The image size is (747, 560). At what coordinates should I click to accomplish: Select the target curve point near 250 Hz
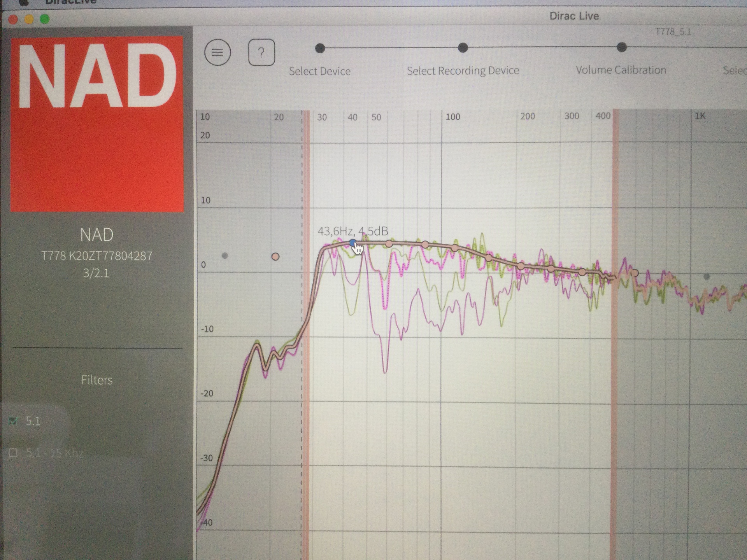551,269
